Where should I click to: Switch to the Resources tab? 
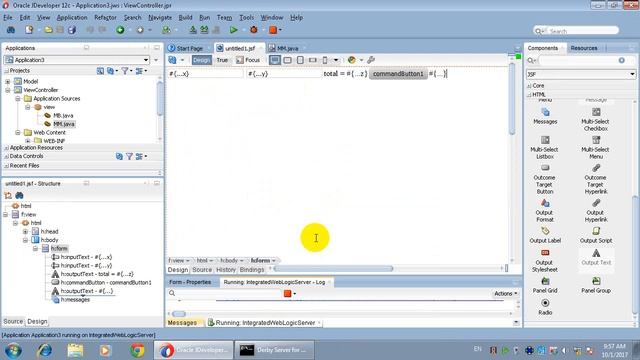pos(584,48)
